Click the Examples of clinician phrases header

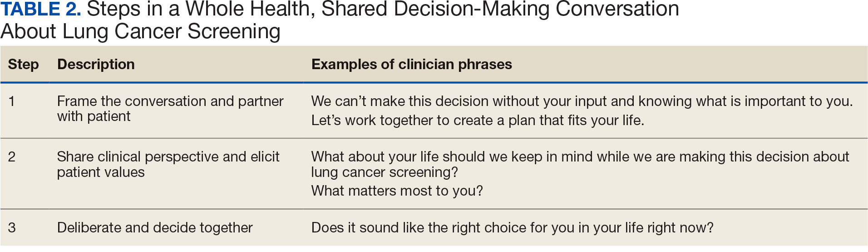[411, 65]
